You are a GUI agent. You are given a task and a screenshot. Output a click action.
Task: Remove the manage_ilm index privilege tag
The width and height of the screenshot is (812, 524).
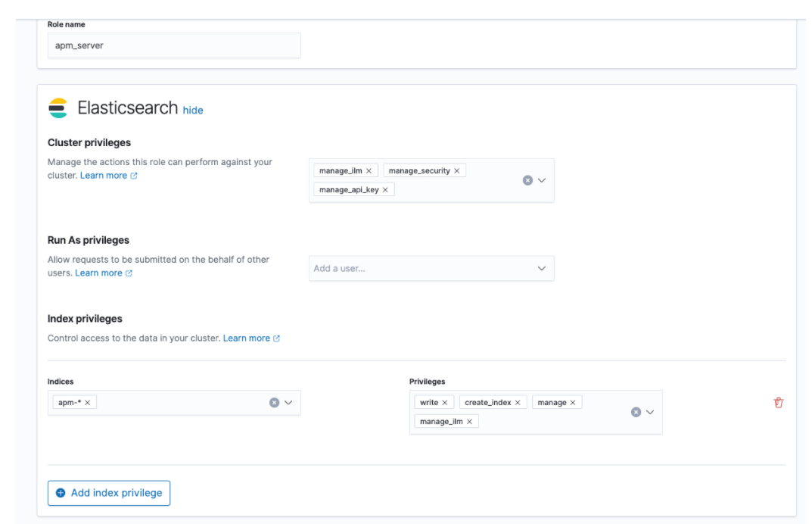tap(469, 422)
